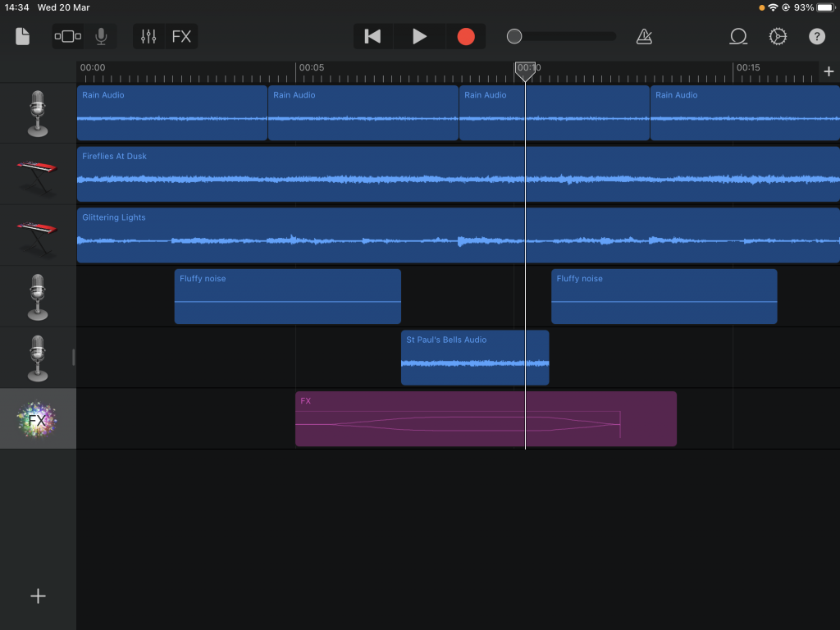Adjust the master volume slider

[x=561, y=36]
